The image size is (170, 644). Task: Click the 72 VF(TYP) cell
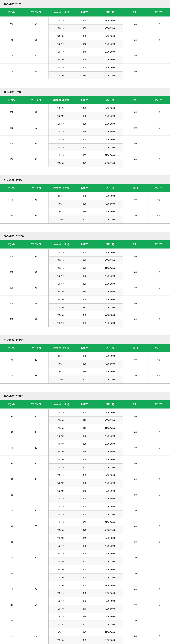point(36,636)
